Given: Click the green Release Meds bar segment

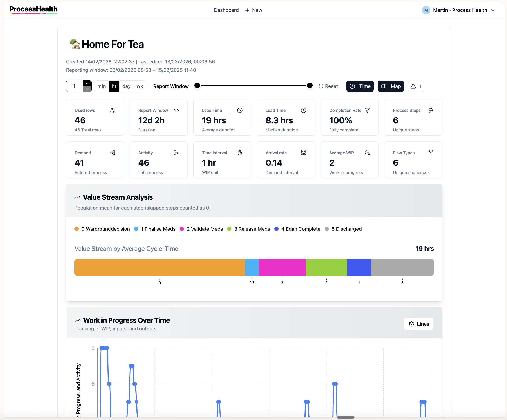Looking at the screenshot, I should [x=326, y=267].
